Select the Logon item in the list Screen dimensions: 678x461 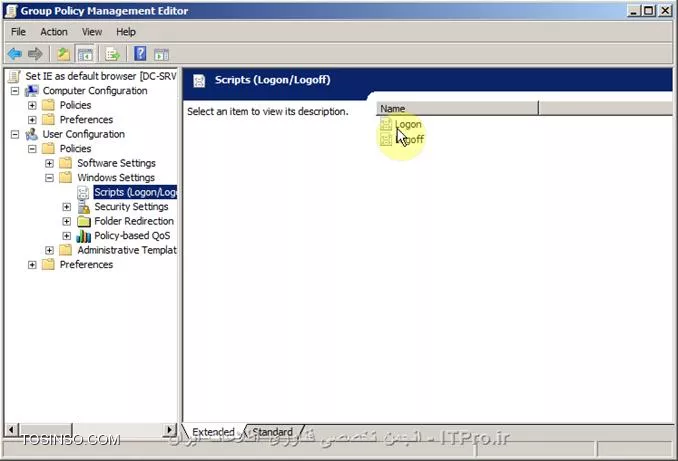(x=408, y=125)
